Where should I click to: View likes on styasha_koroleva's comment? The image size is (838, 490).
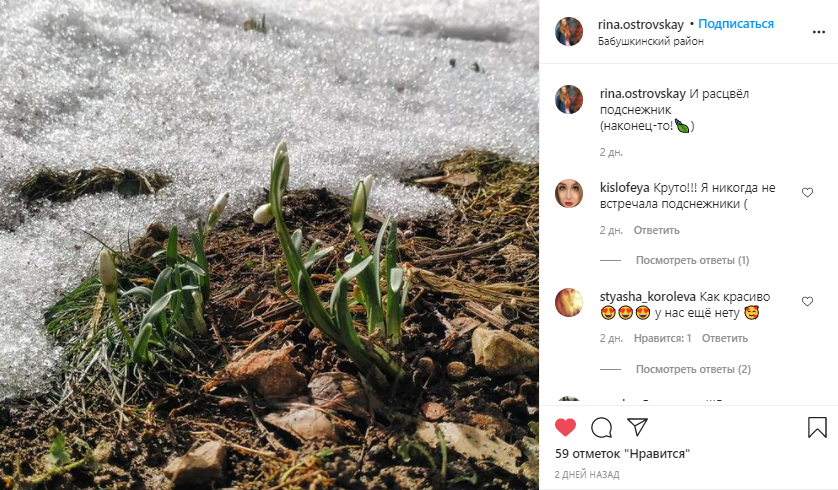662,338
